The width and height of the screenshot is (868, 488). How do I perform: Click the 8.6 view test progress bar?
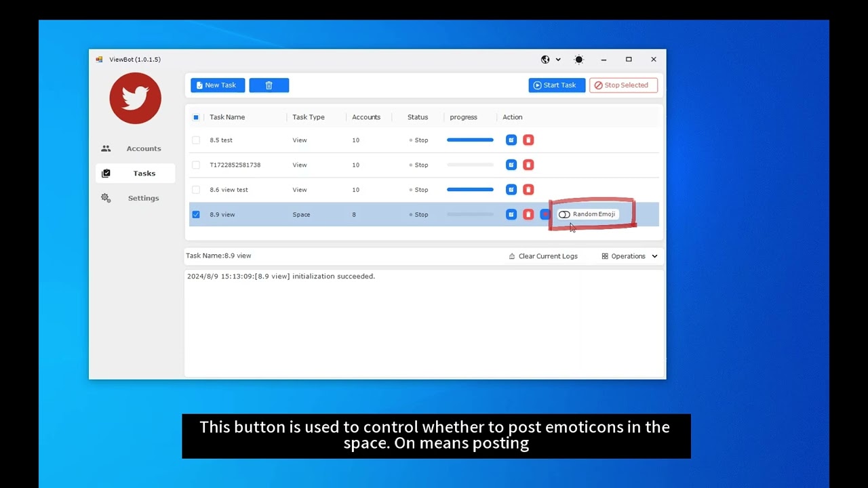(x=470, y=190)
